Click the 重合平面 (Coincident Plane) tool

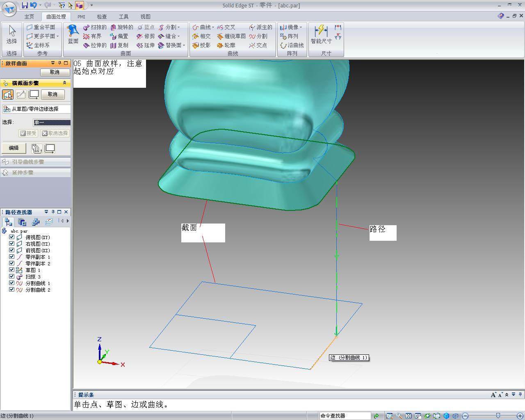[x=41, y=27]
